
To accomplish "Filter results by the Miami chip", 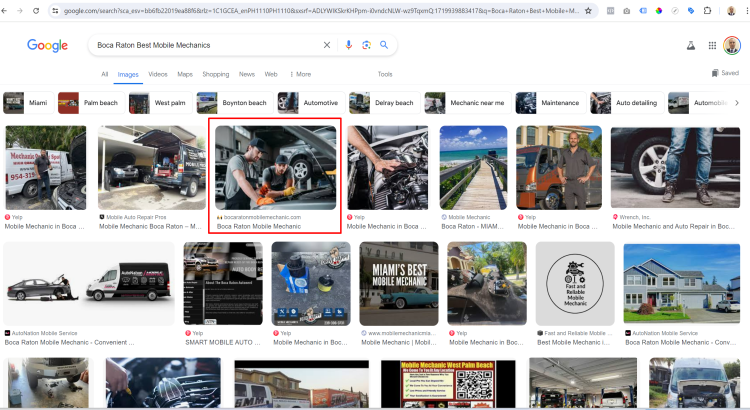I will click(x=28, y=103).
